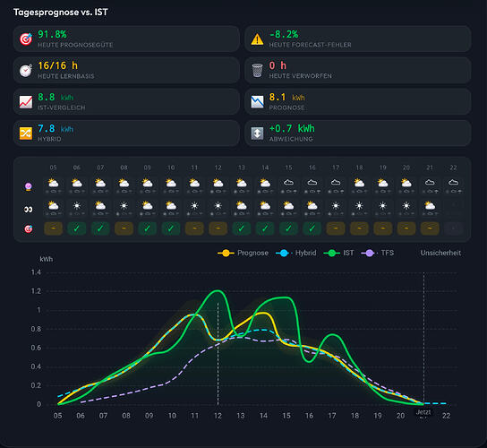Click the 8.1 kWh Prognose value
487x448 pixels.
pyautogui.click(x=287, y=98)
